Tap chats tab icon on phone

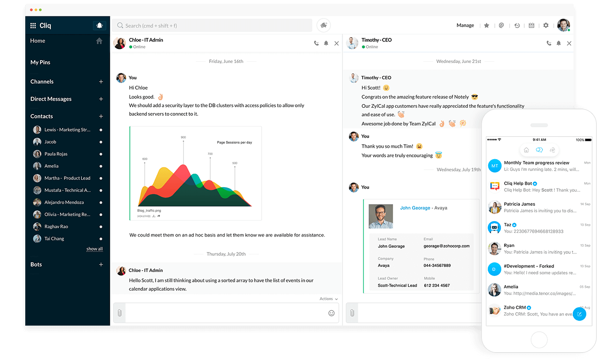click(x=539, y=150)
